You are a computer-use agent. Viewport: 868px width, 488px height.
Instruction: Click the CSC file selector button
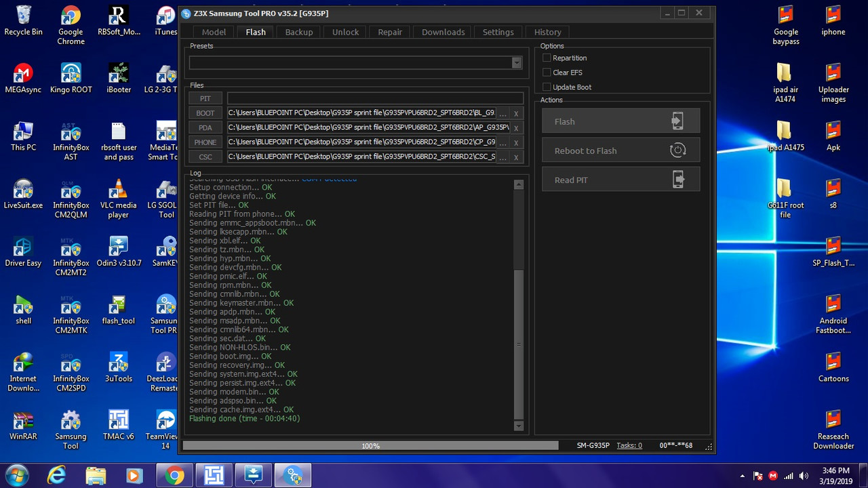pyautogui.click(x=205, y=157)
